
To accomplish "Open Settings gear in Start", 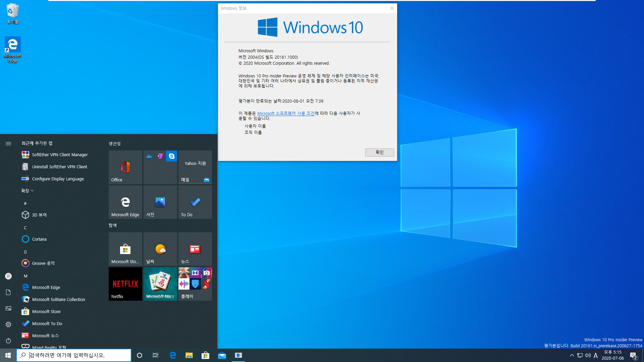I will click(8, 324).
